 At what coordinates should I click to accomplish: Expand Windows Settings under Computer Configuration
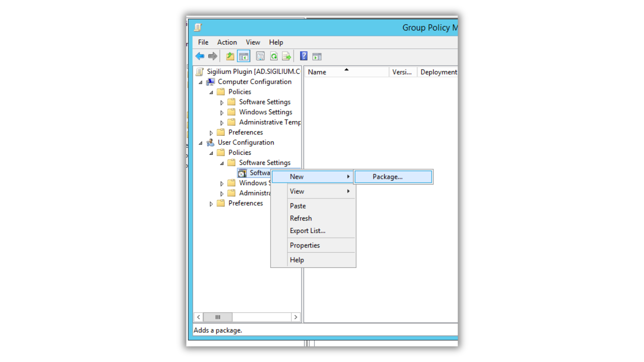point(222,113)
